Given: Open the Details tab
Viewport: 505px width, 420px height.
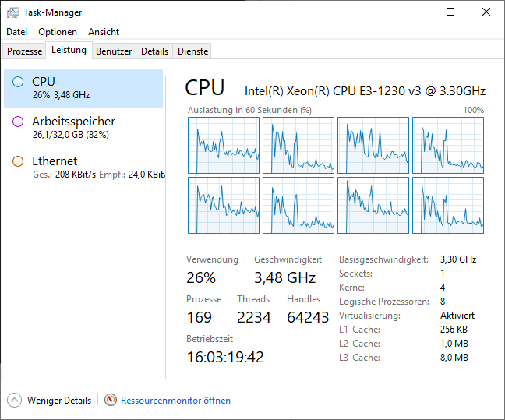Looking at the screenshot, I should 154,51.
